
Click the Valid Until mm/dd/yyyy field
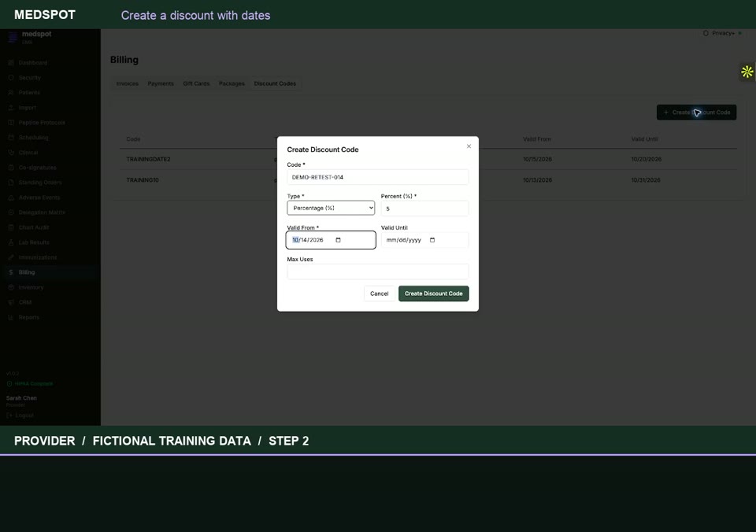pos(424,240)
